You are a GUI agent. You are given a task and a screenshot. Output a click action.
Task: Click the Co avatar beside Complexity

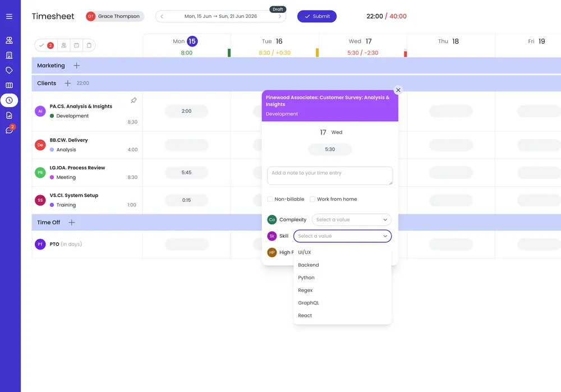tap(272, 220)
